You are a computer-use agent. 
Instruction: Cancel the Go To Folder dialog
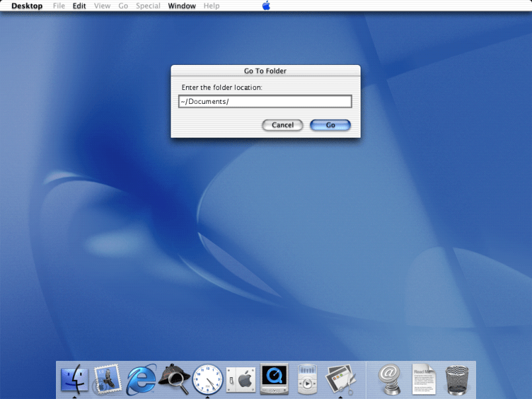click(283, 125)
